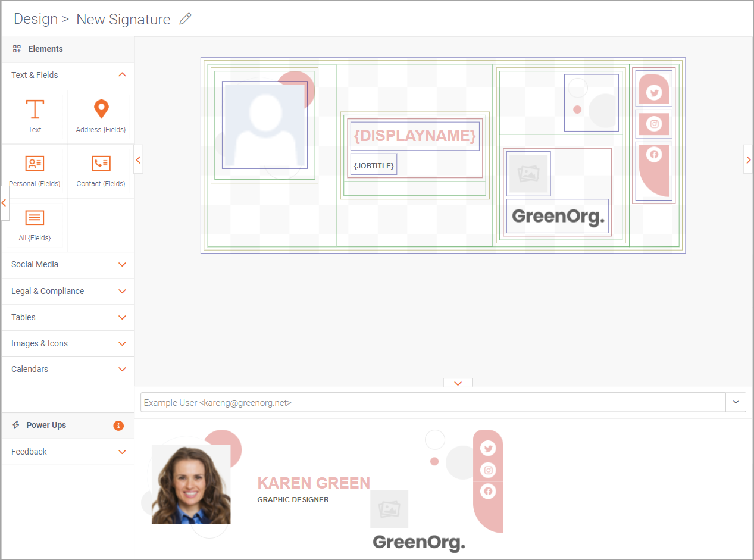The image size is (754, 560).
Task: Expand the Legal & Compliance section
Action: pos(122,292)
